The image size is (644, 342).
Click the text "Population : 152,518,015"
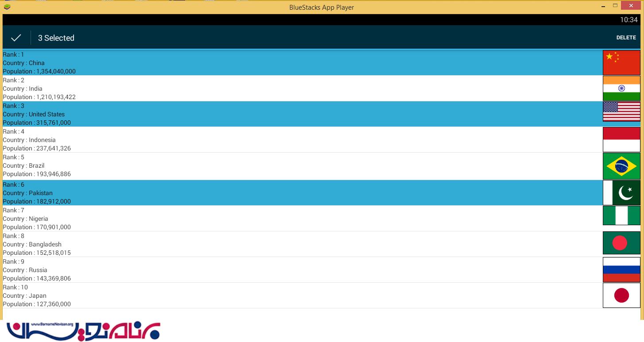click(37, 253)
